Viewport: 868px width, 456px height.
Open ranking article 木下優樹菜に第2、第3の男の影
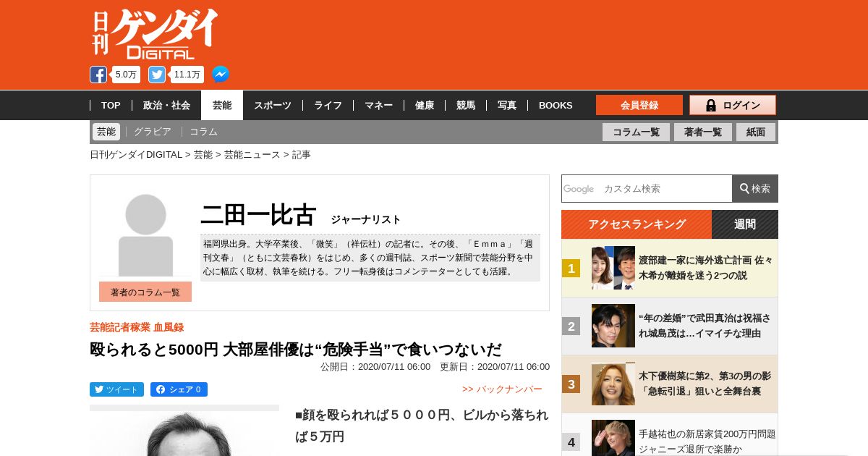pos(705,384)
